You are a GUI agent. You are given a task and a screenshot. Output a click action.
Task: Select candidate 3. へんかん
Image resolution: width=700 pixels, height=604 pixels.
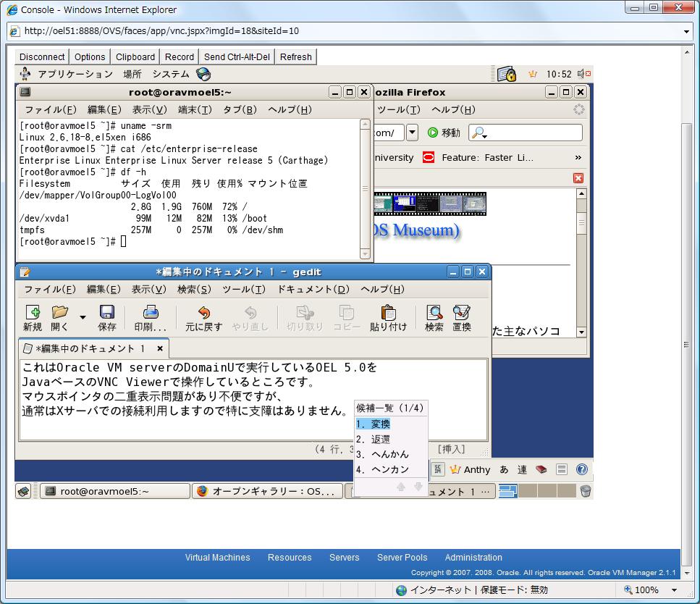tap(383, 454)
